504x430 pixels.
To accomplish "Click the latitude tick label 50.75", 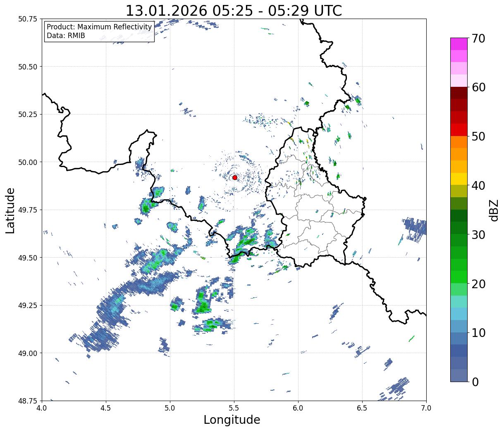I will [28, 19].
